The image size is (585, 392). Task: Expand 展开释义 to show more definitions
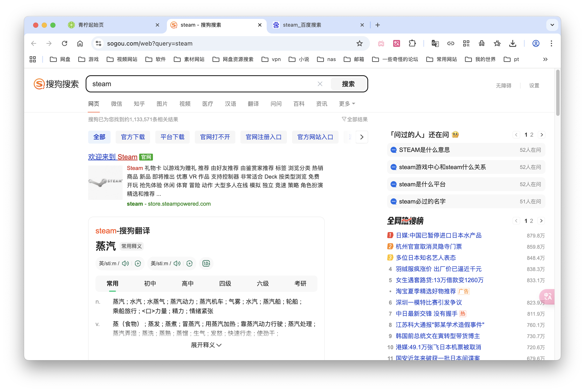pyautogui.click(x=206, y=345)
